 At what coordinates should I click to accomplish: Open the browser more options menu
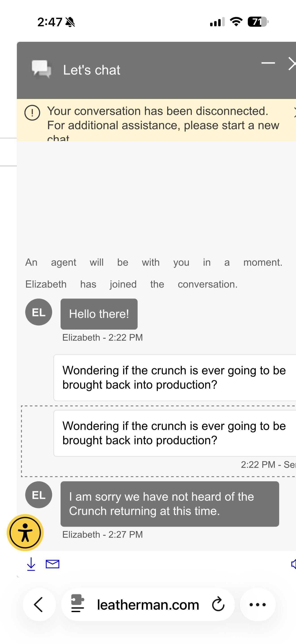tap(258, 604)
